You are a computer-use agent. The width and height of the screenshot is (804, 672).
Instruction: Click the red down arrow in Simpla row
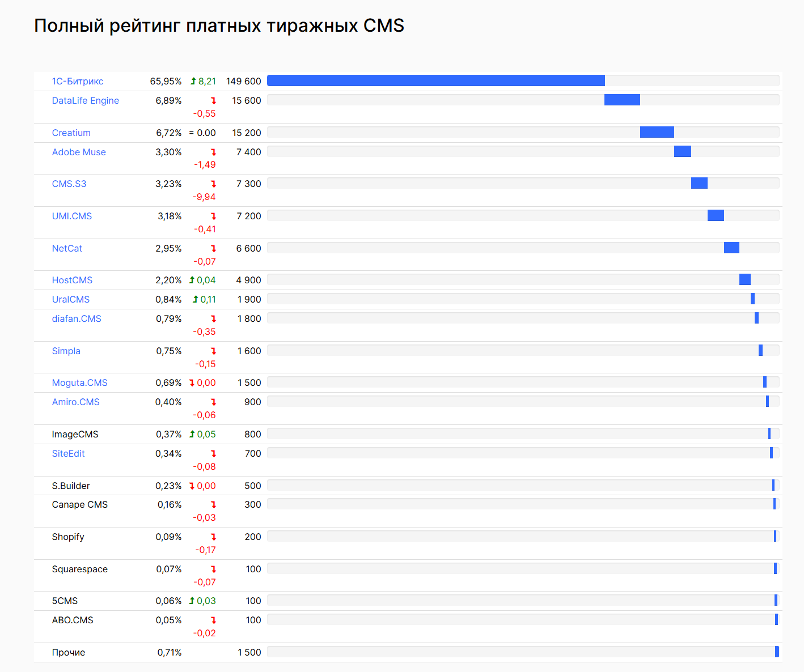pyautogui.click(x=213, y=351)
